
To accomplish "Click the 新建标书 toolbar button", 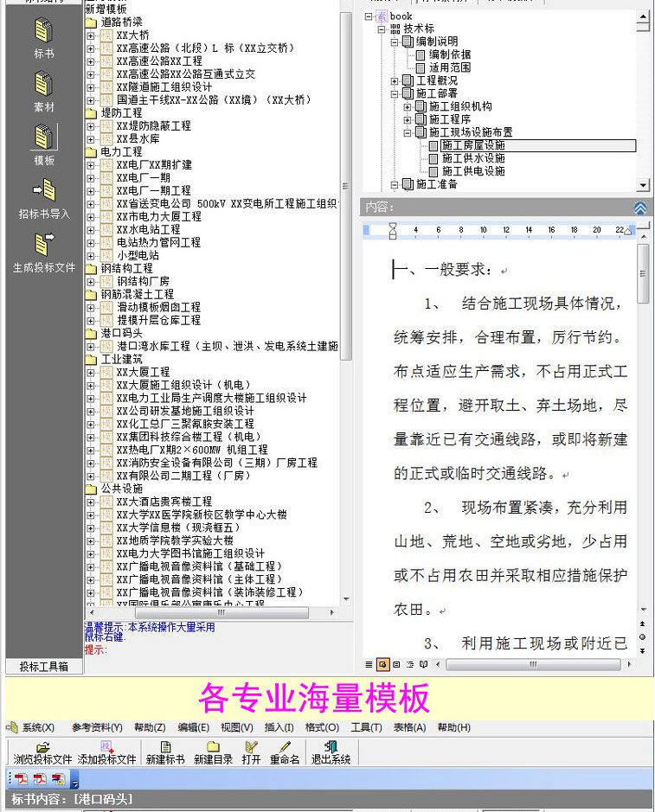I will pos(165,753).
